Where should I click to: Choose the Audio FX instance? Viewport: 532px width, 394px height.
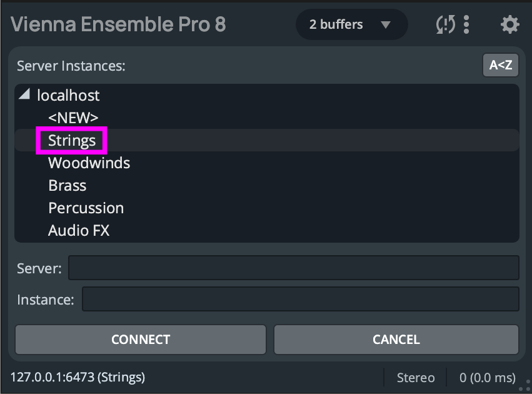coord(79,230)
